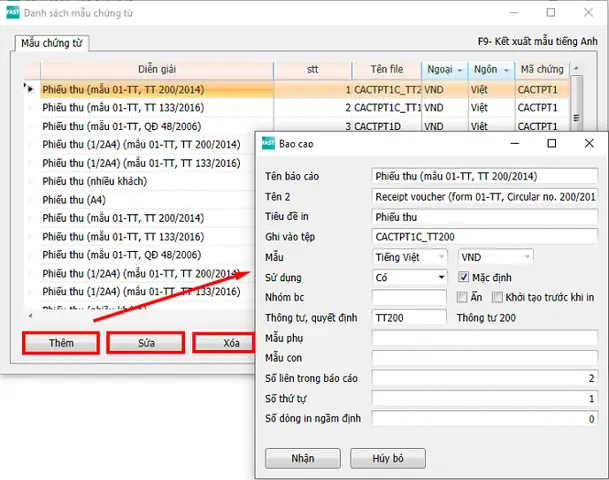Click the Tên 2 input field
609x480 pixels.
pos(484,197)
